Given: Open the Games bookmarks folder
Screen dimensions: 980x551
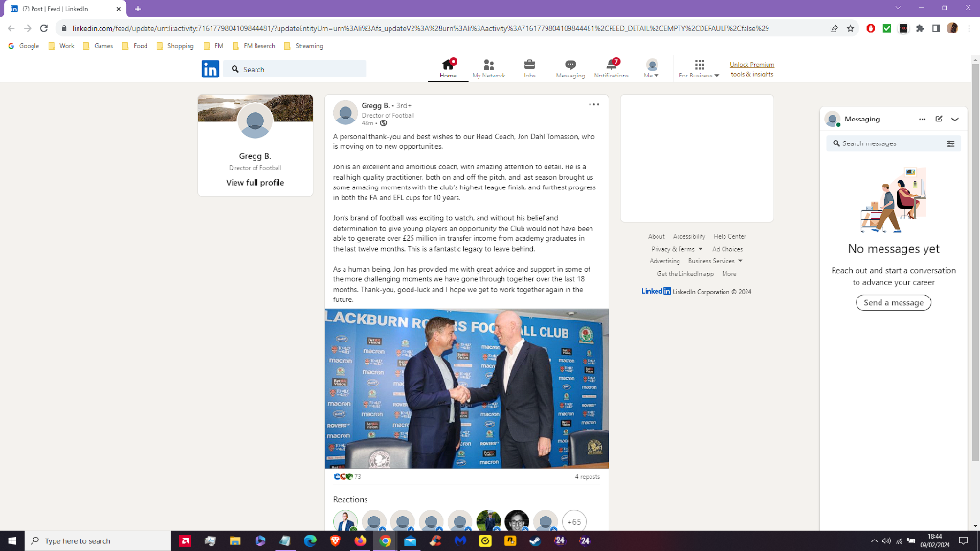Looking at the screenshot, I should click(x=99, y=46).
